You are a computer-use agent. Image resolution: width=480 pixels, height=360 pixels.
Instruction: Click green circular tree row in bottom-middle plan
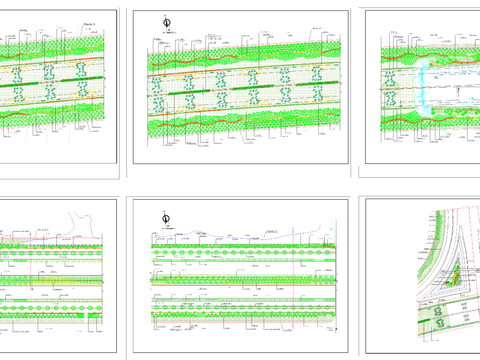[x=243, y=253]
